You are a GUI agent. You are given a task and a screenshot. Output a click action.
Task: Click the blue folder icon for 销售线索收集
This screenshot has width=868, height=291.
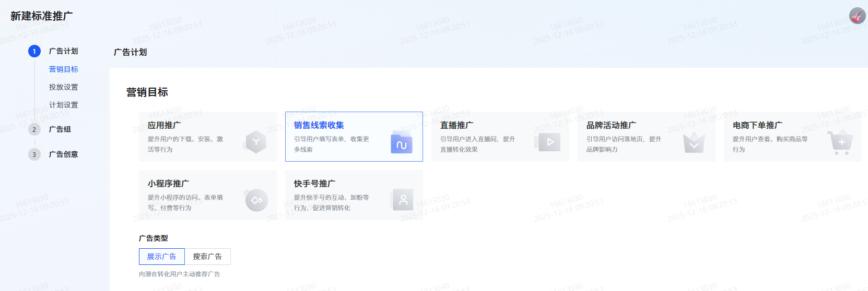(x=401, y=143)
